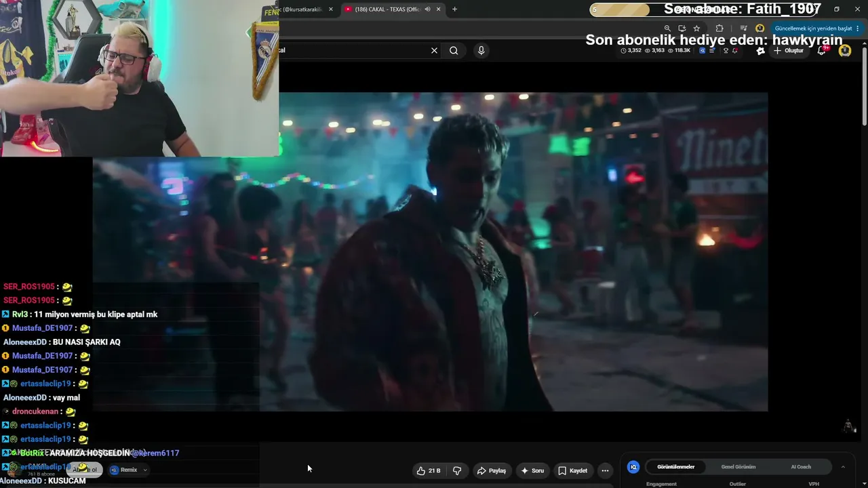Click the 118.3K stat in YouTube header
Image resolution: width=868 pixels, height=488 pixels.
[x=678, y=51]
